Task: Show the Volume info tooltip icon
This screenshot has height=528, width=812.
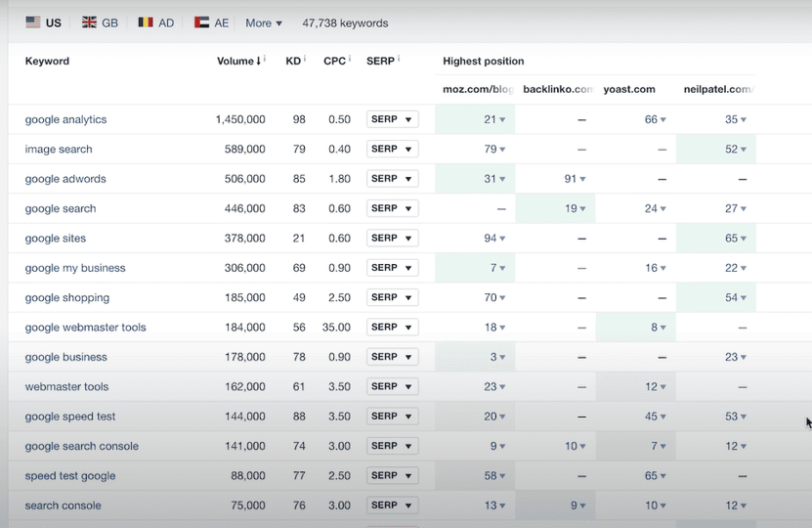Action: click(x=265, y=59)
